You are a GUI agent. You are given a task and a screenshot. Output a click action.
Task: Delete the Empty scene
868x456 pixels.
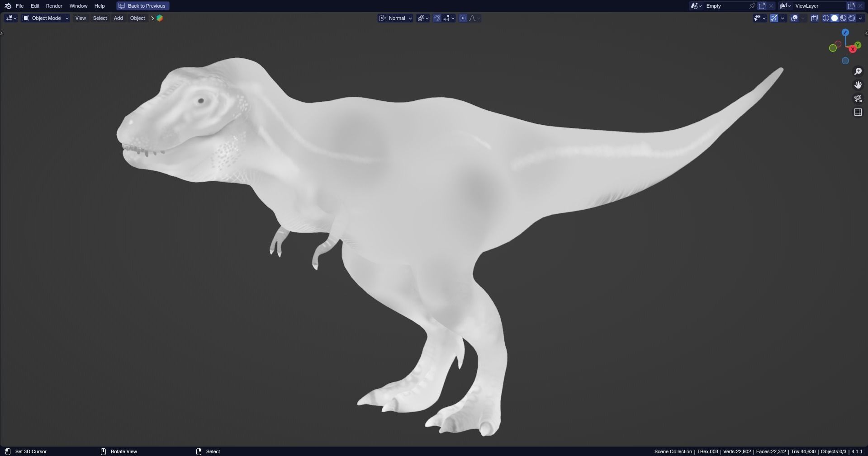pos(771,6)
